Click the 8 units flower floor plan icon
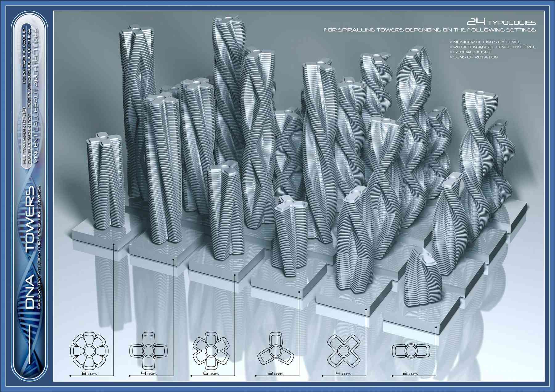Viewport: 555px width, 392px height. coord(89,351)
